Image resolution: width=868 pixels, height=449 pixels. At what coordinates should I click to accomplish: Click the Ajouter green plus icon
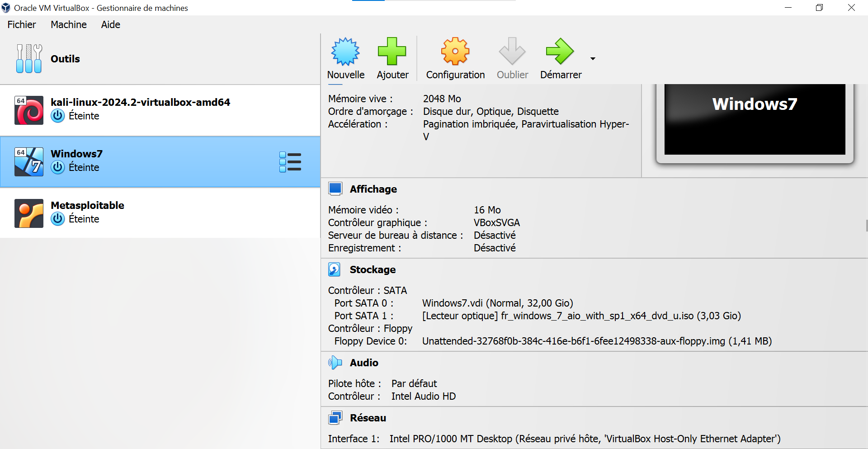point(392,51)
